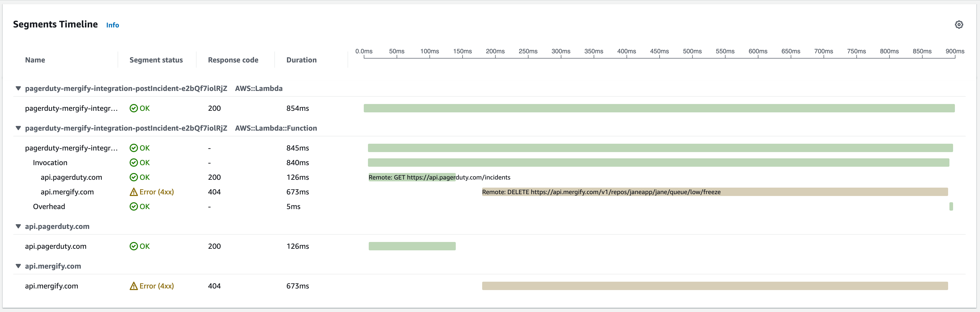Click the error icon in the api.mergify.com subsegment row
The width and height of the screenshot is (980, 312).
click(x=134, y=192)
